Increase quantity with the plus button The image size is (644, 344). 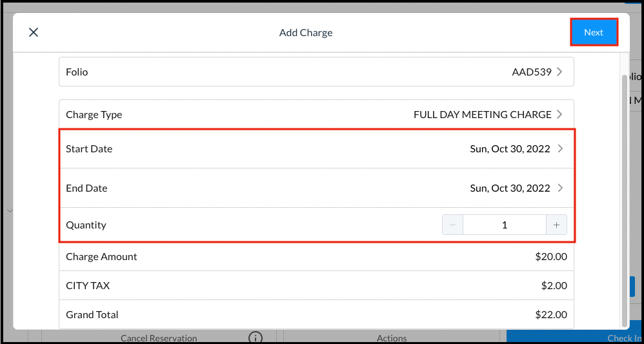coord(556,225)
